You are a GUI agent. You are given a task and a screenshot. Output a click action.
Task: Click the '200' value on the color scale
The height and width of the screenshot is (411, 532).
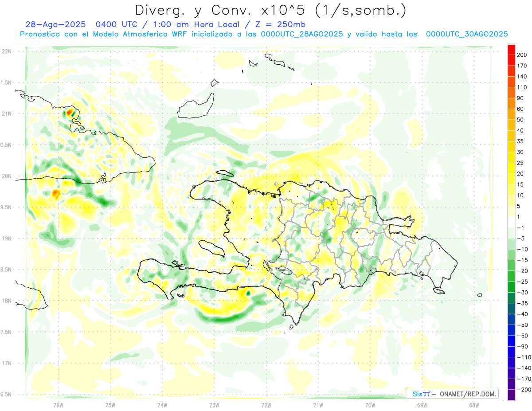522,55
